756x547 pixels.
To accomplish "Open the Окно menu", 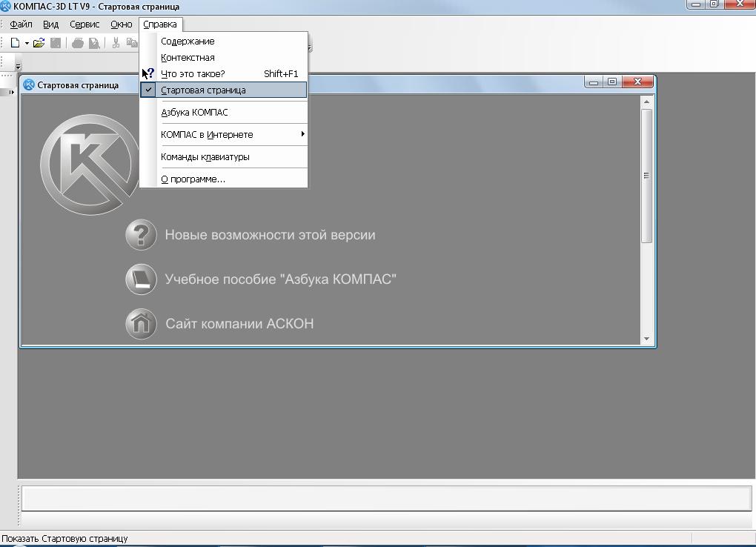I will [121, 24].
